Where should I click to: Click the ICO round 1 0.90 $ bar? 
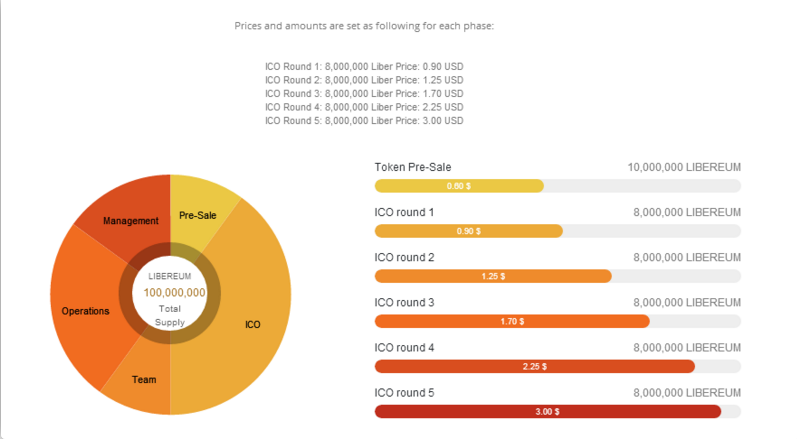click(468, 231)
